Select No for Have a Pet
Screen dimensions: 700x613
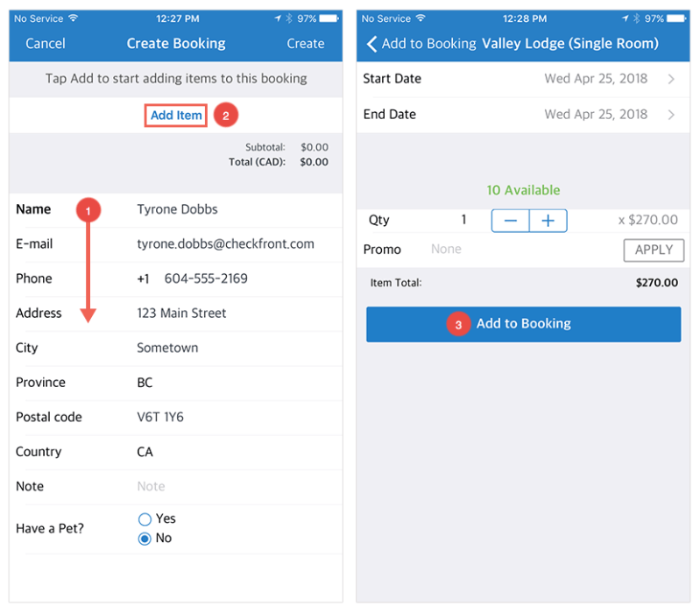click(145, 539)
